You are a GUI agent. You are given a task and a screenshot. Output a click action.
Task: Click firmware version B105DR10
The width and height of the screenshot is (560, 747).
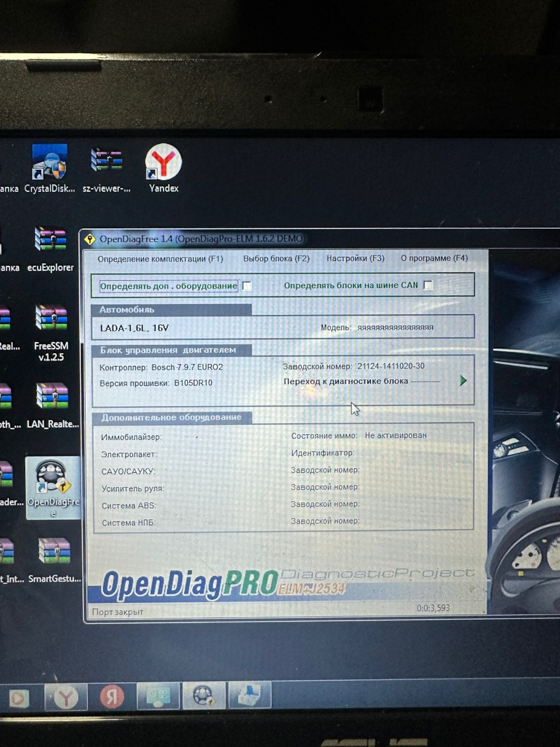click(x=193, y=383)
